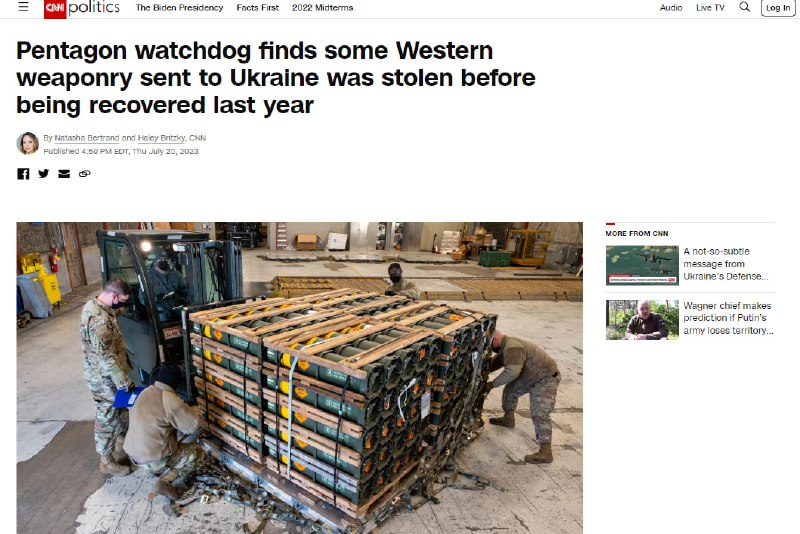Click the CNN logo
800x534 pixels.
click(55, 8)
